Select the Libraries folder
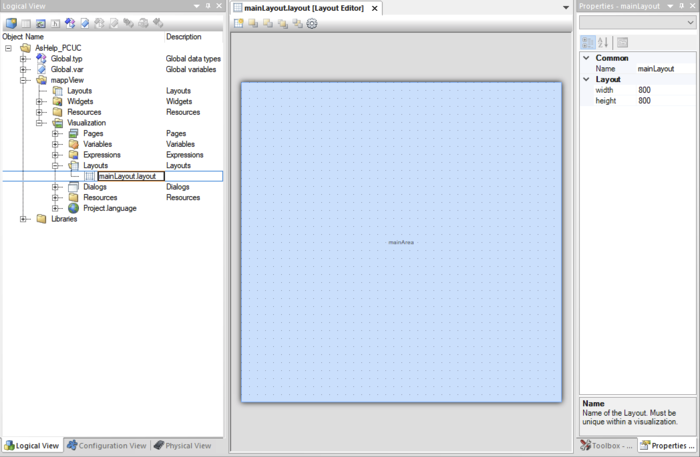 64,219
